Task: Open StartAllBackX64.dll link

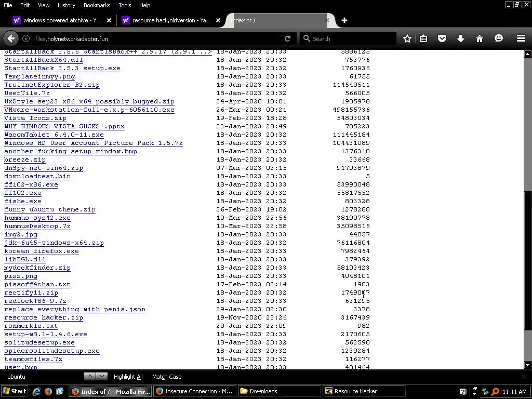Action: pos(44,60)
